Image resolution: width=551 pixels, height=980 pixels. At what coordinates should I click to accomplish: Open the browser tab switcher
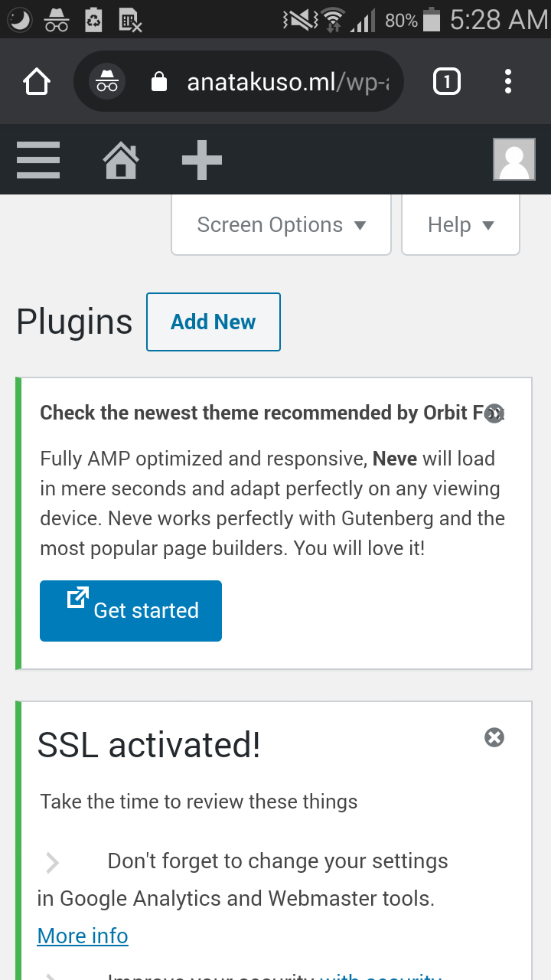point(447,82)
